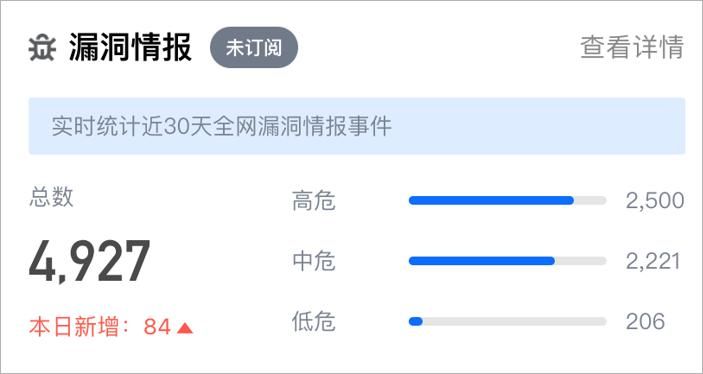Click the 206 low-risk count

tap(645, 322)
